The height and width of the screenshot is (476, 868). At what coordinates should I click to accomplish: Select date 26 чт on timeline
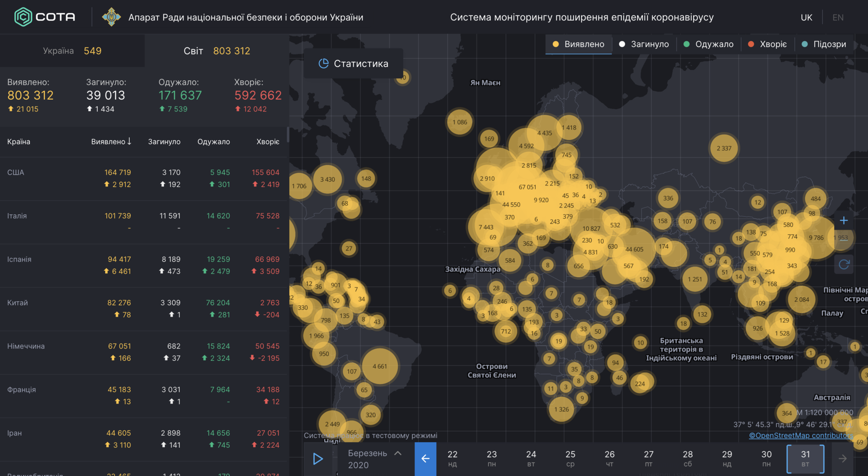pyautogui.click(x=609, y=459)
